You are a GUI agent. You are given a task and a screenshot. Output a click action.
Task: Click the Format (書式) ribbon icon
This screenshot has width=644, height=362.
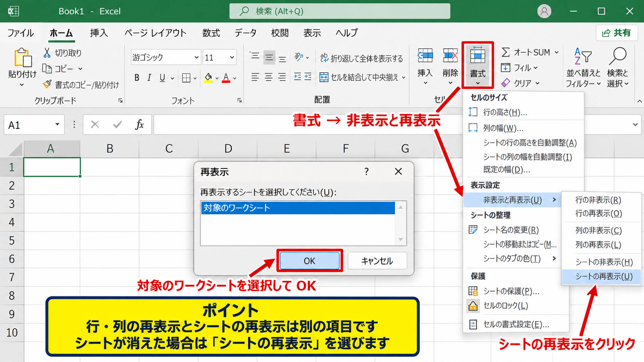pyautogui.click(x=478, y=56)
